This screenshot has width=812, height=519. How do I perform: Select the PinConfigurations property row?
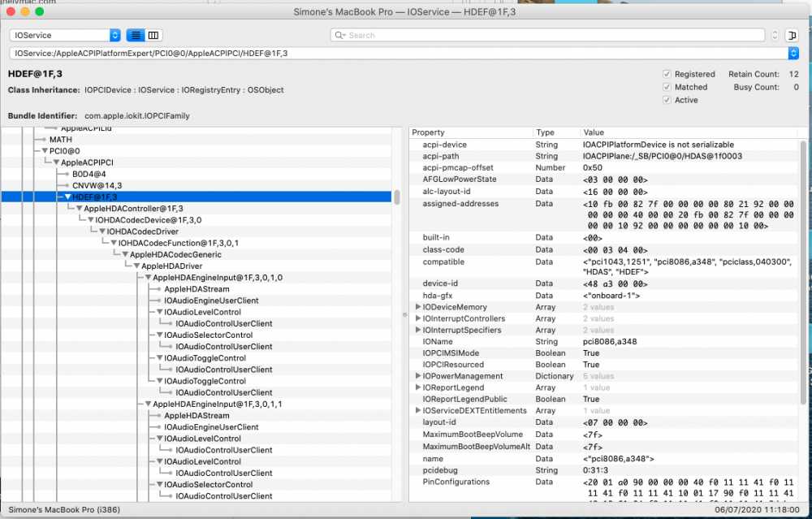[604, 489]
